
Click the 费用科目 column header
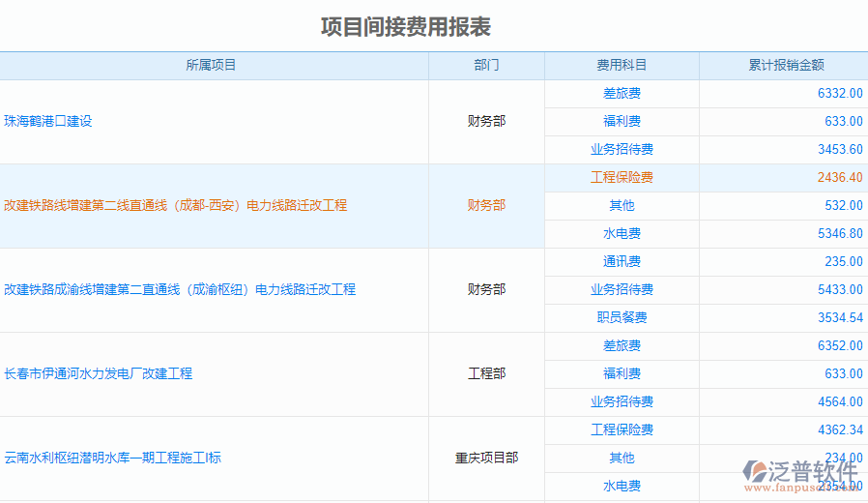(622, 66)
